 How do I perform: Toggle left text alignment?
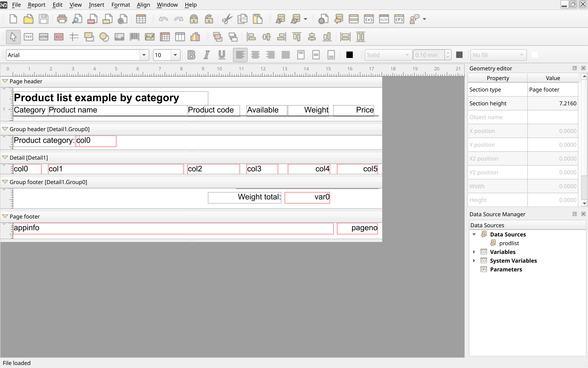point(240,55)
